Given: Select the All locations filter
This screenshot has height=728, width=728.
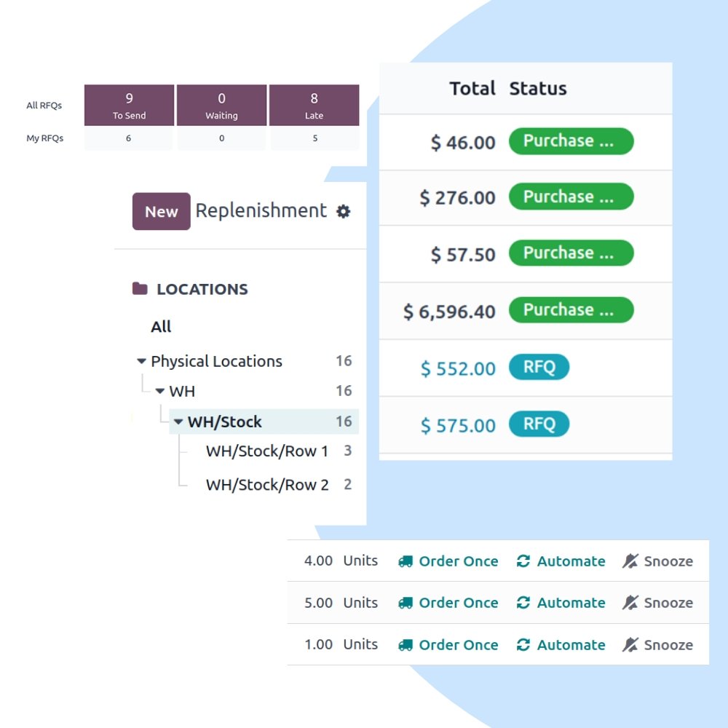Looking at the screenshot, I should (x=161, y=326).
